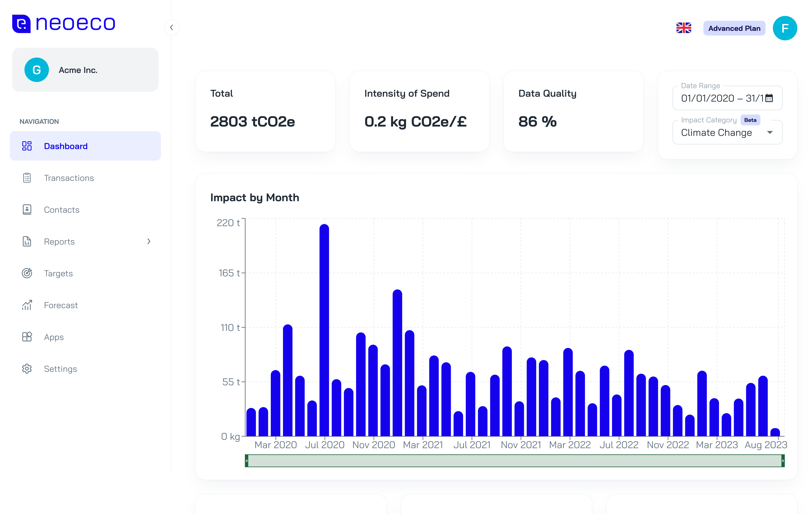Viewport: 812px width, 514px height.
Task: Click the Beta tag
Action: point(750,120)
